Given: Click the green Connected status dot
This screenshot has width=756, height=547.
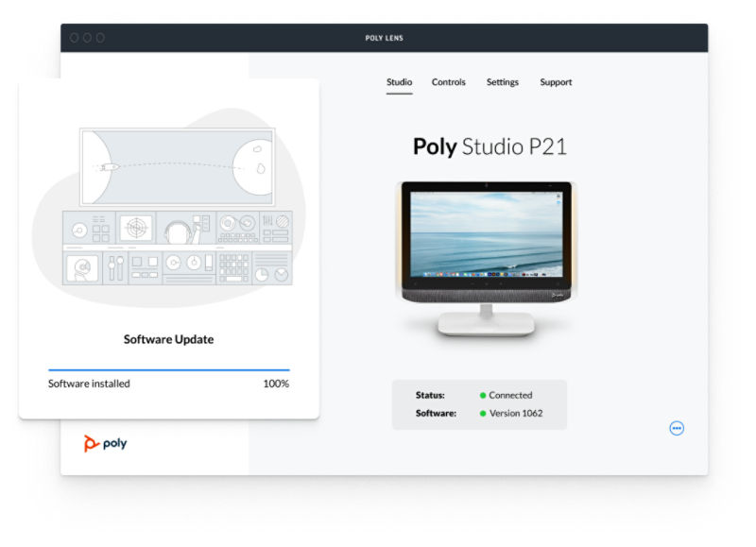Looking at the screenshot, I should [483, 396].
